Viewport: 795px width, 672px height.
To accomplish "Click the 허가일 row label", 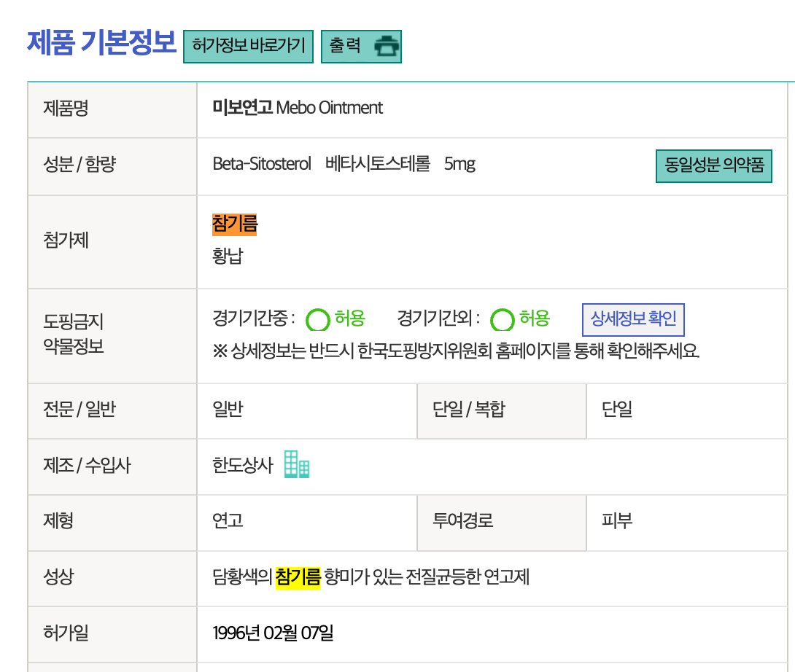I will [x=66, y=633].
